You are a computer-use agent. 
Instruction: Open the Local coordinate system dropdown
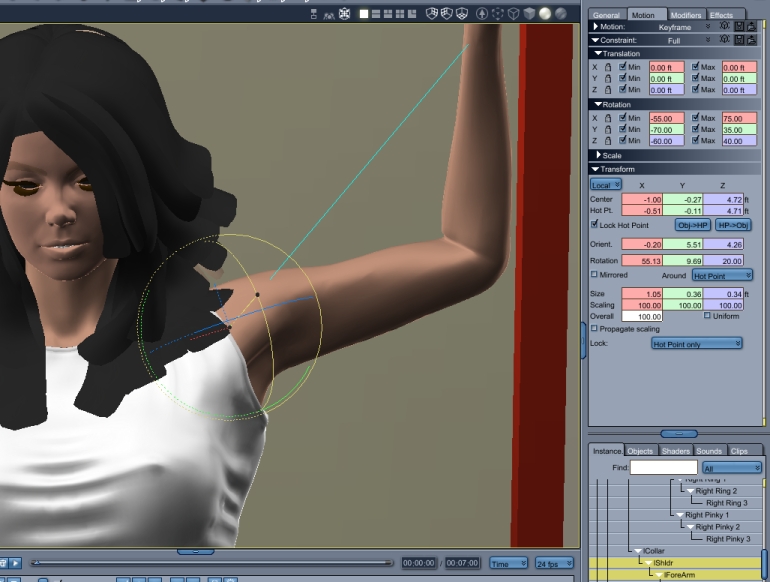606,185
